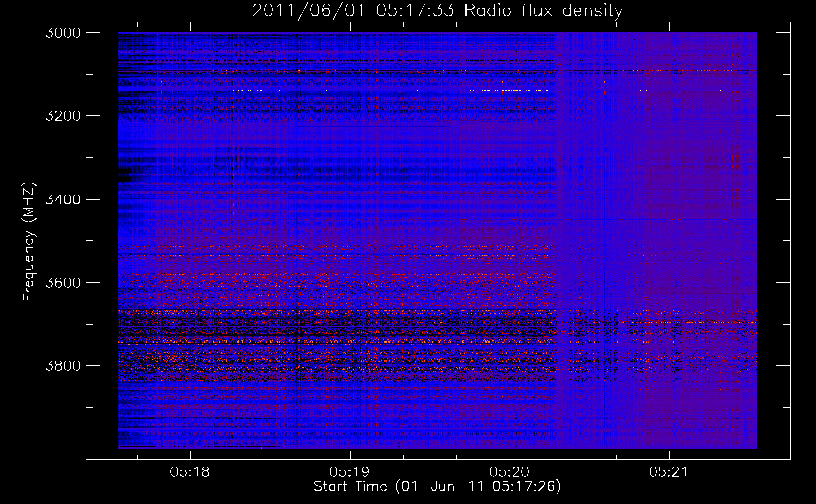The height and width of the screenshot is (504, 816).
Task: Click the 05:20 time tick label
Action: pyautogui.click(x=509, y=472)
